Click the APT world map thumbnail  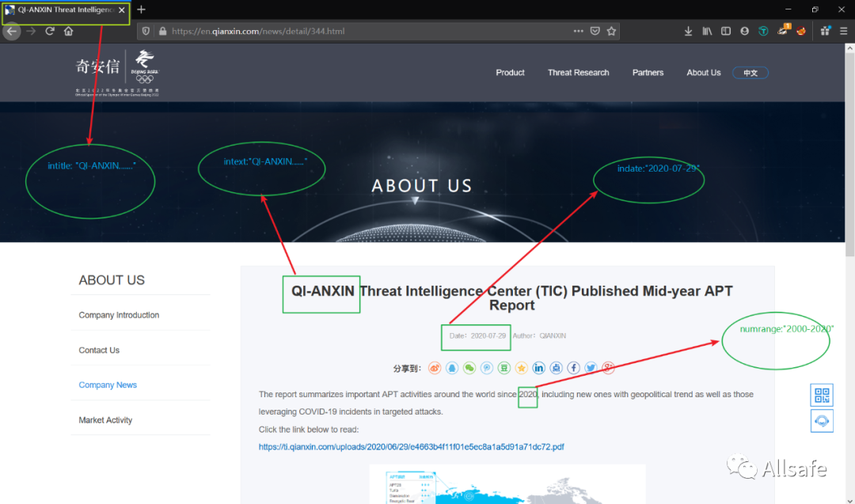point(507,484)
